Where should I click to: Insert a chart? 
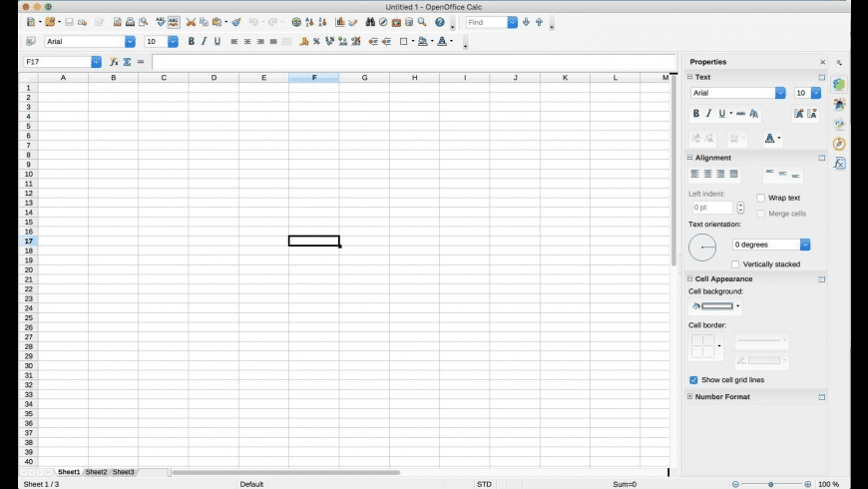pos(340,22)
